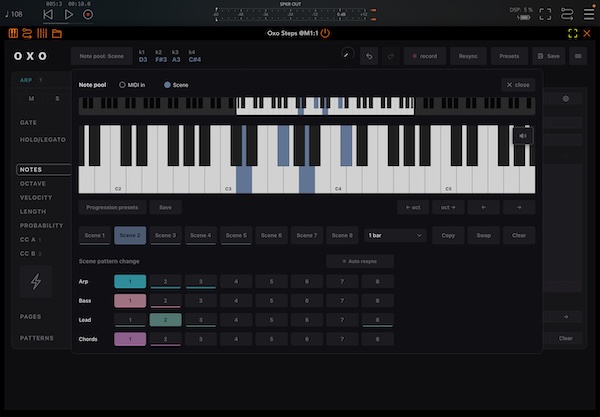Close the note pool panel
Image resolution: width=600 pixels, height=417 pixels.
click(518, 85)
